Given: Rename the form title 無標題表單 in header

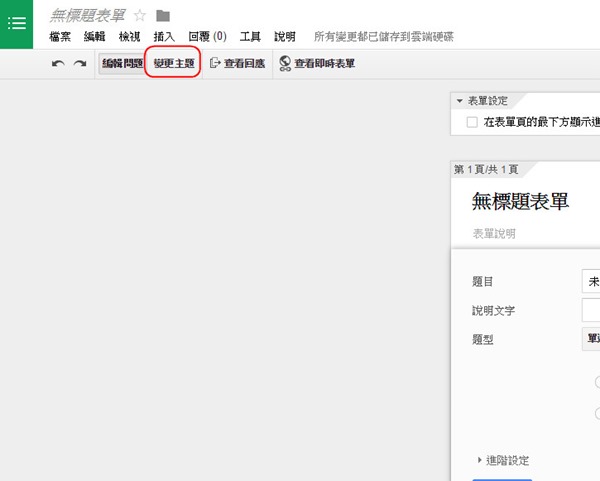Looking at the screenshot, I should click(88, 16).
